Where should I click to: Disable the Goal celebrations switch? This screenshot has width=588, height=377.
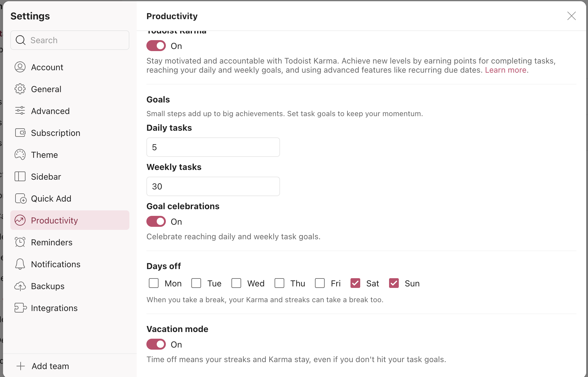[x=156, y=222]
